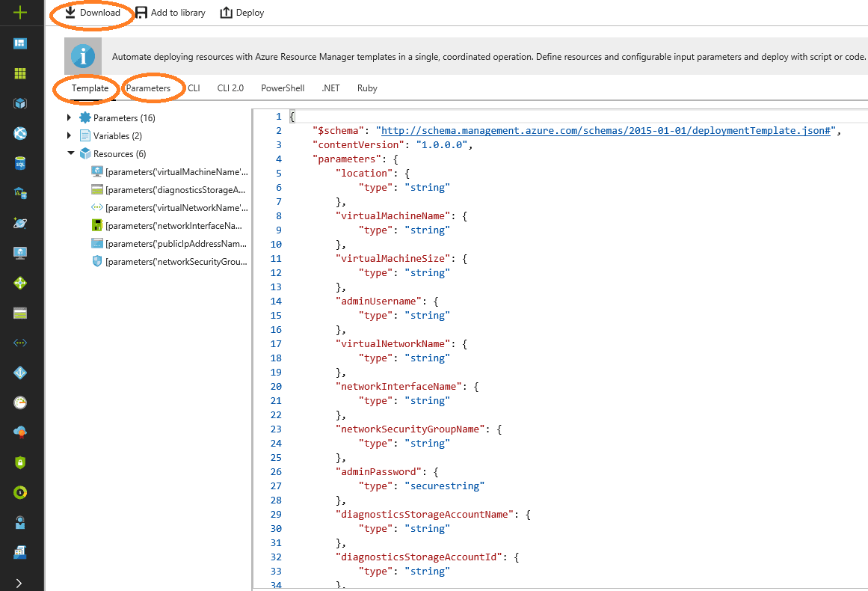The image size is (868, 591).
Task: Select the networkInterfaceNa... resource in tree
Action: (x=167, y=225)
